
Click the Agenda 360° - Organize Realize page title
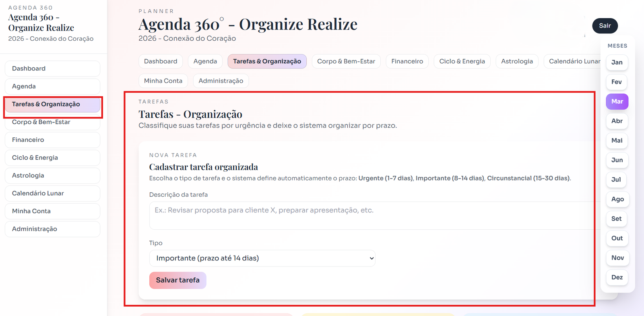click(x=248, y=24)
